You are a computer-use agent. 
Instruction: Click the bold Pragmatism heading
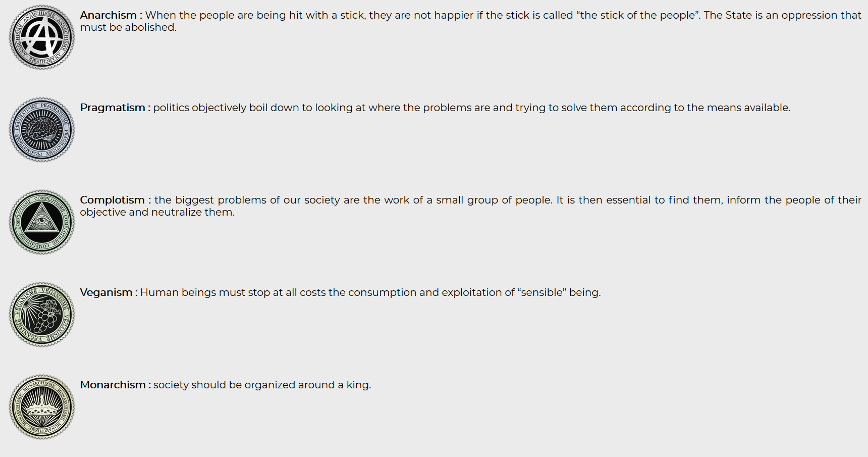tap(113, 108)
